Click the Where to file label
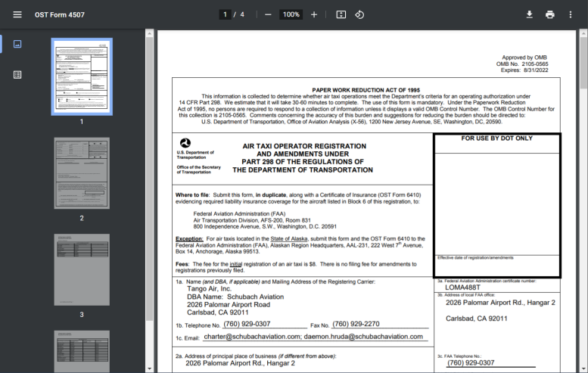588x373 pixels. tap(192, 195)
